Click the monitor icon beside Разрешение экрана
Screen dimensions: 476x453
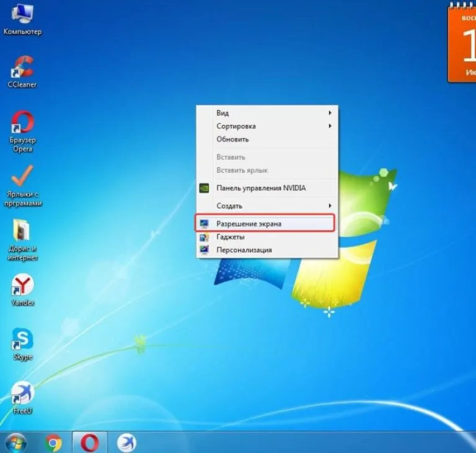coord(204,224)
